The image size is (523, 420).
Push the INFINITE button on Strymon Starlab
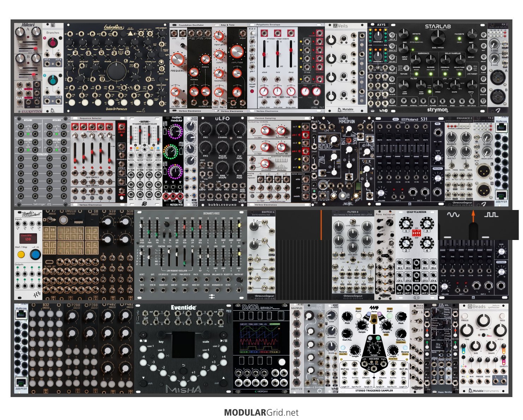coord(416,38)
